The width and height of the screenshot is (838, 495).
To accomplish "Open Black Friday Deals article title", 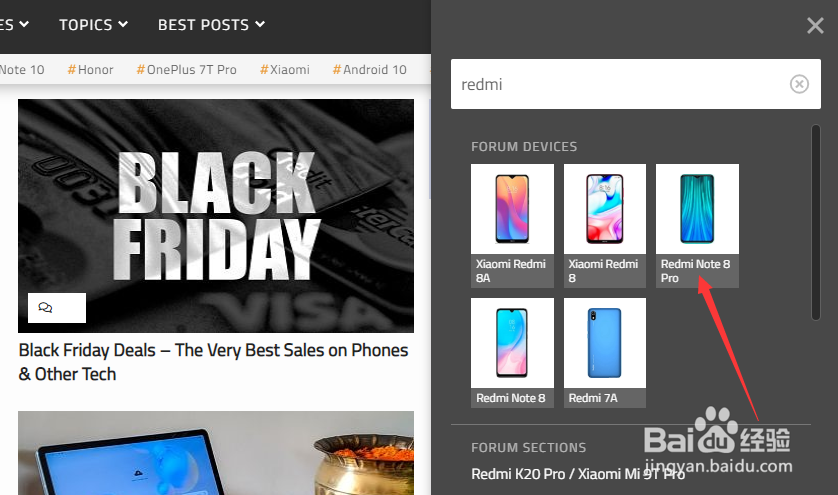I will (213, 362).
